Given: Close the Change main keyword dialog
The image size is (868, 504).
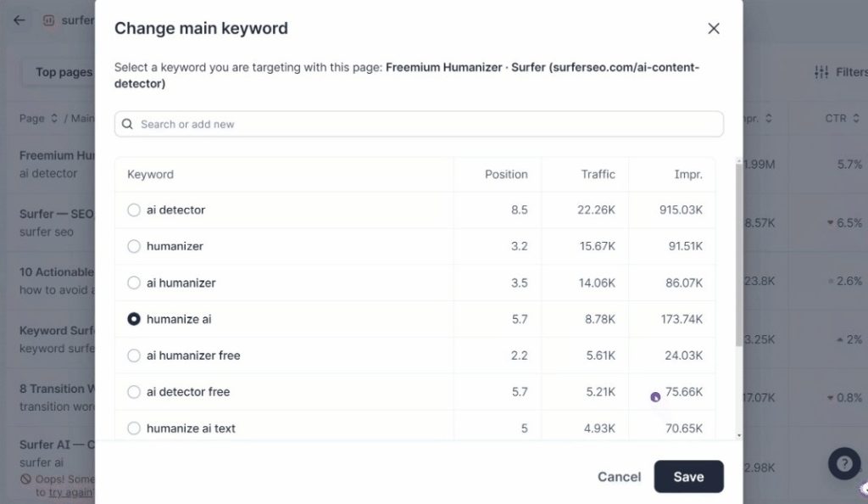Looking at the screenshot, I should (714, 29).
